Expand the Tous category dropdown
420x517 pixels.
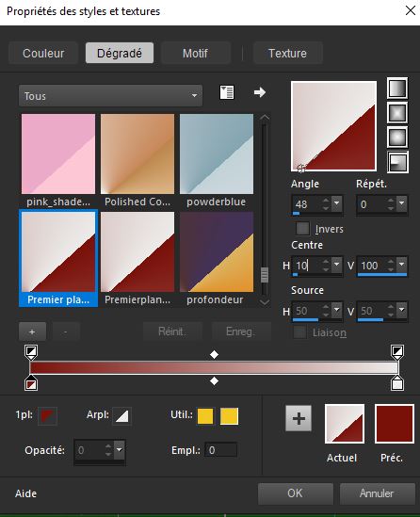[x=110, y=96]
